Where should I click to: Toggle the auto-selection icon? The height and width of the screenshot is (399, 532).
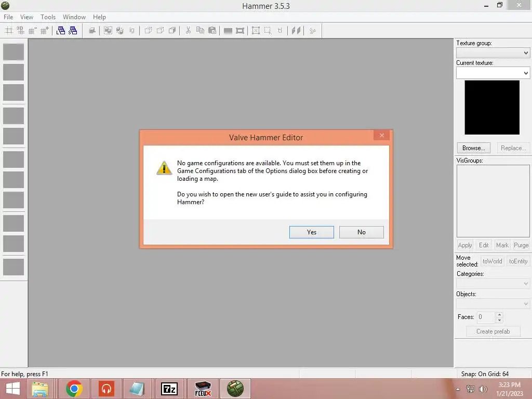268,31
